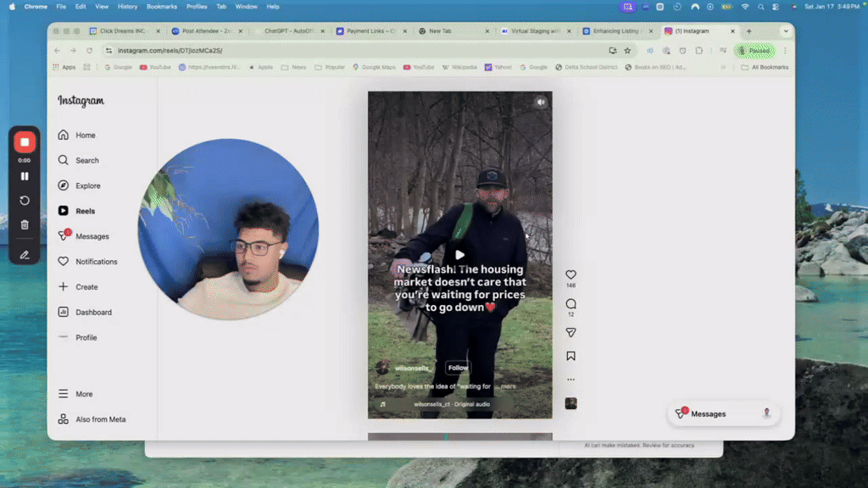Show hidden bookmarks overflow chevron

723,68
